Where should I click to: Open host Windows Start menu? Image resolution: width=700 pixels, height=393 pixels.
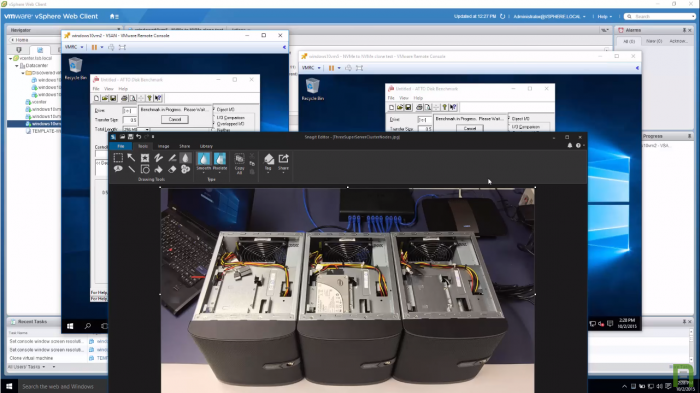(9, 386)
